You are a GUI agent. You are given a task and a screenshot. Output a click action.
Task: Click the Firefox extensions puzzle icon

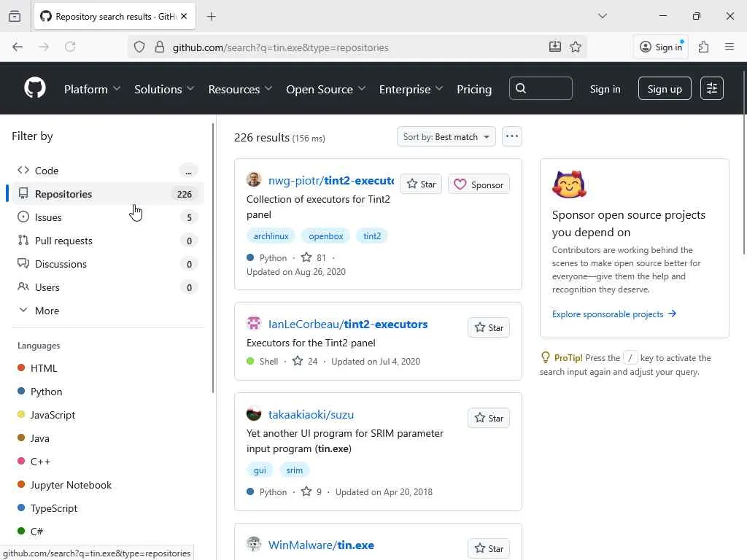click(x=703, y=47)
